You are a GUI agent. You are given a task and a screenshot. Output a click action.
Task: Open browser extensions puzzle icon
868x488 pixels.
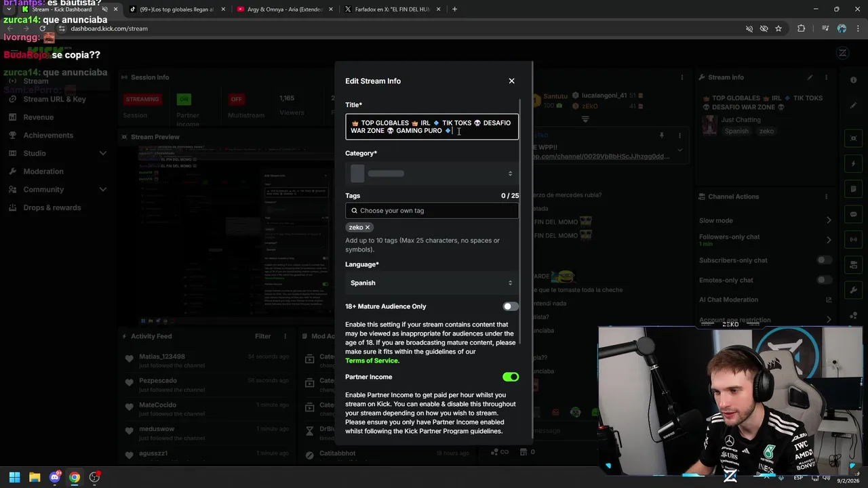coord(801,28)
